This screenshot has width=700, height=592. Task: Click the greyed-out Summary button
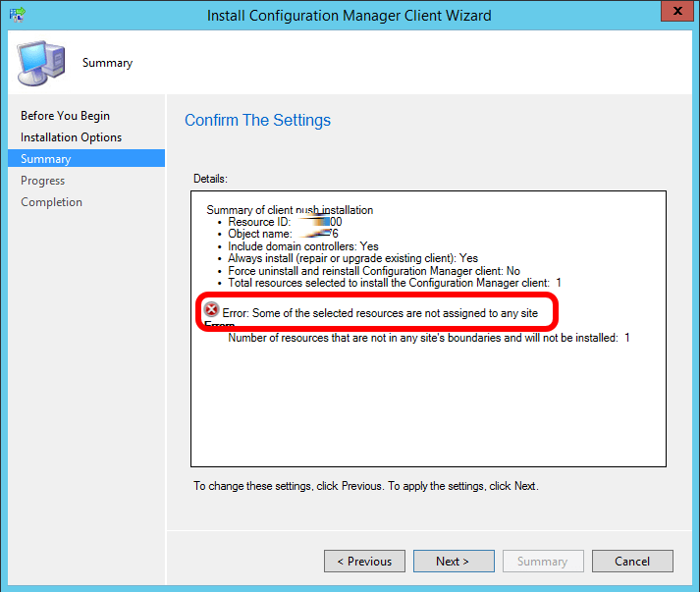[543, 562]
